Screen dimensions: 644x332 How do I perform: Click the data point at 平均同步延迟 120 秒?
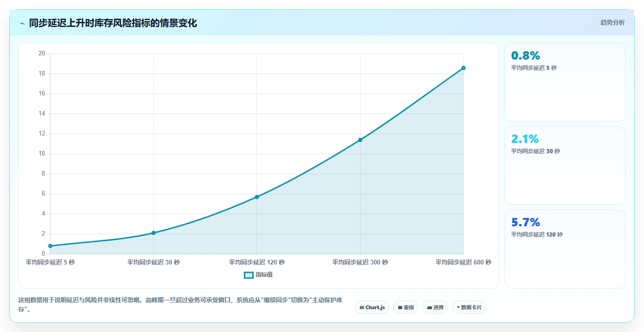coord(257,197)
